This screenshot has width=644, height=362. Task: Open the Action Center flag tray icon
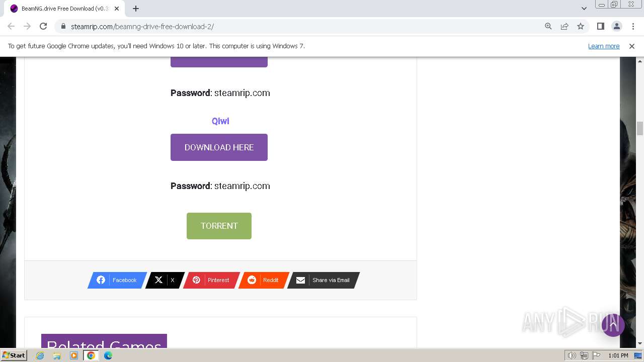click(595, 355)
